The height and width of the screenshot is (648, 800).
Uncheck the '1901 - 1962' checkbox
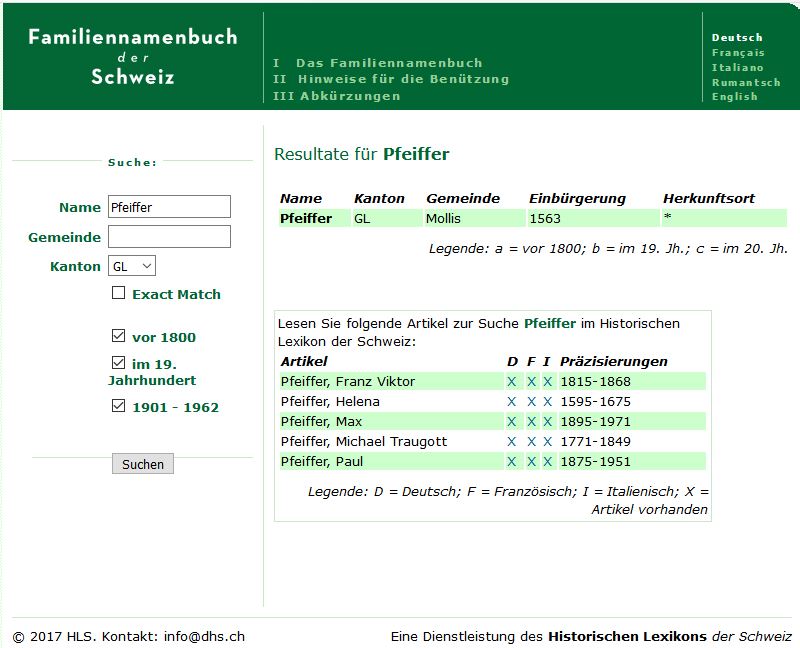118,406
